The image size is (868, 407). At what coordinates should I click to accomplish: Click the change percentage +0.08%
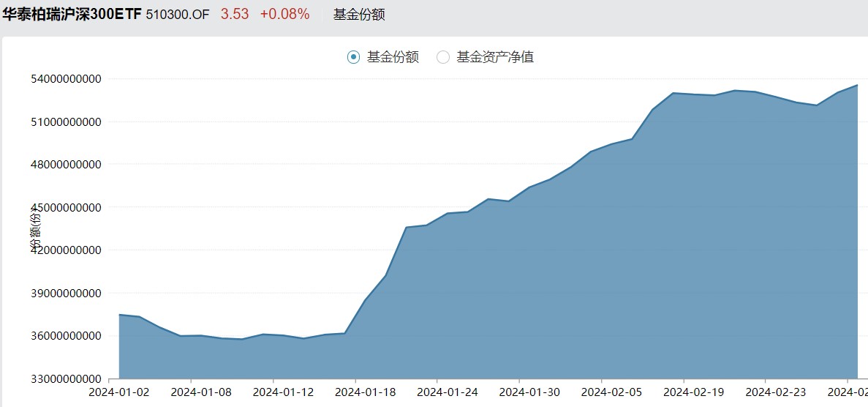[284, 15]
